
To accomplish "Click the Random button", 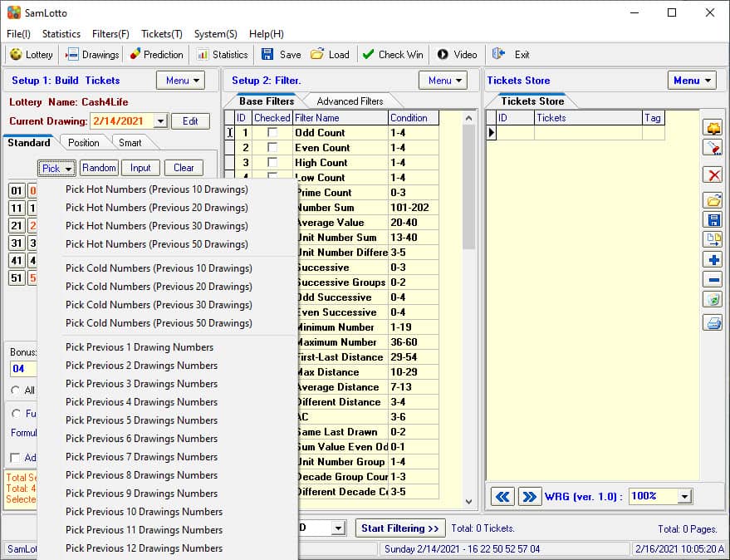I will point(99,168).
